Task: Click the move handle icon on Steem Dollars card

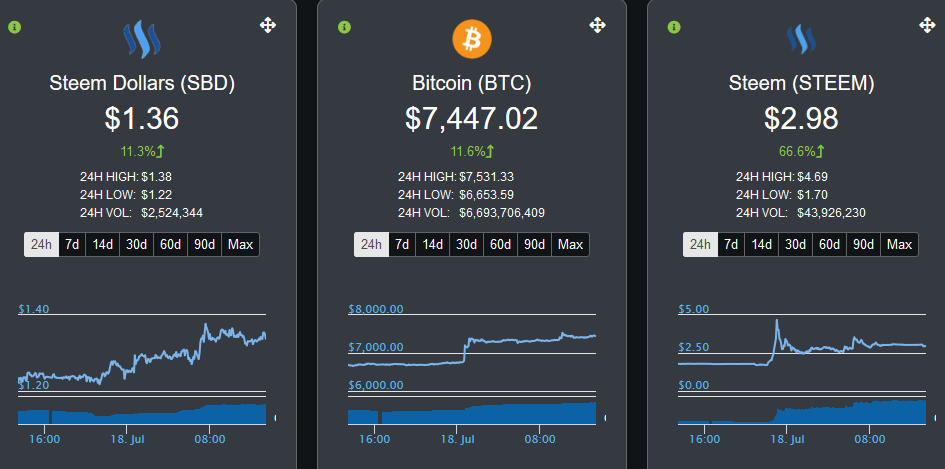Action: point(268,25)
